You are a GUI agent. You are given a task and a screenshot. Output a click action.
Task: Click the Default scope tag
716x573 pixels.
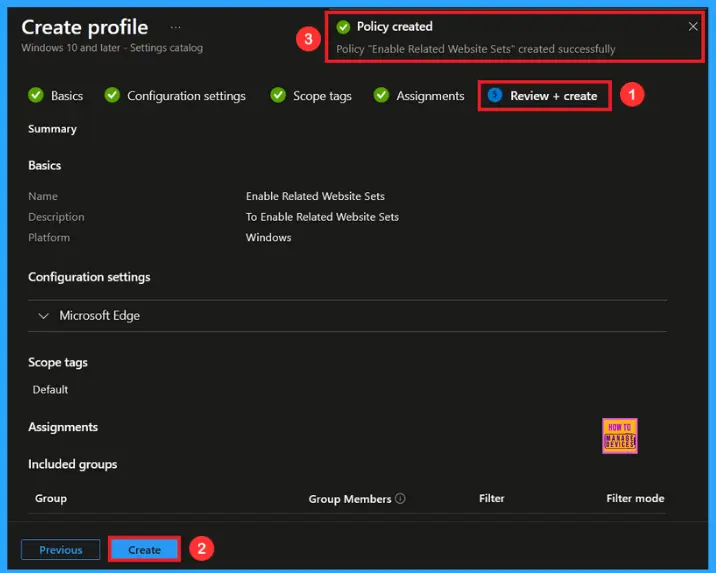coord(50,390)
